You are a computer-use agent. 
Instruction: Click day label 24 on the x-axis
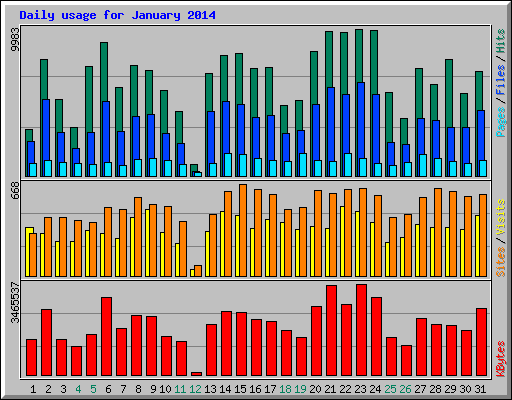[375, 389]
